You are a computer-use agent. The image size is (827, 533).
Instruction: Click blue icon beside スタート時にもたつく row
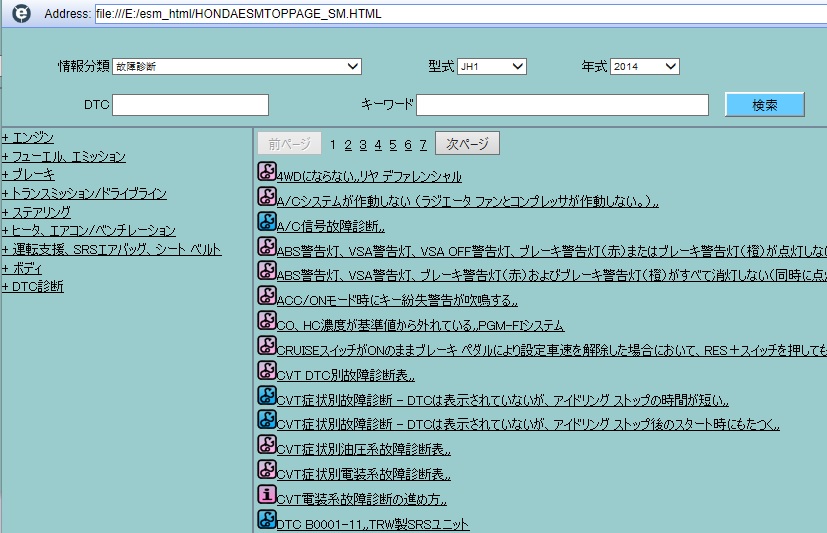pos(267,420)
